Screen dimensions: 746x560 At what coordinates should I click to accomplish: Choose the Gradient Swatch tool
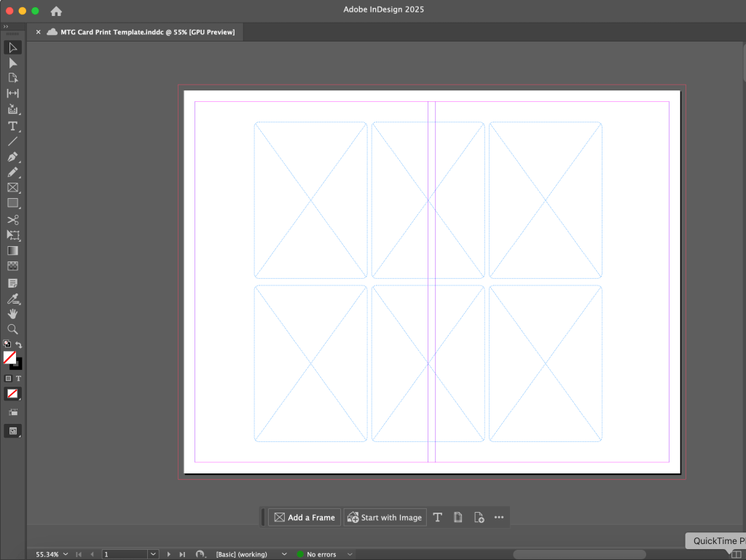point(12,251)
